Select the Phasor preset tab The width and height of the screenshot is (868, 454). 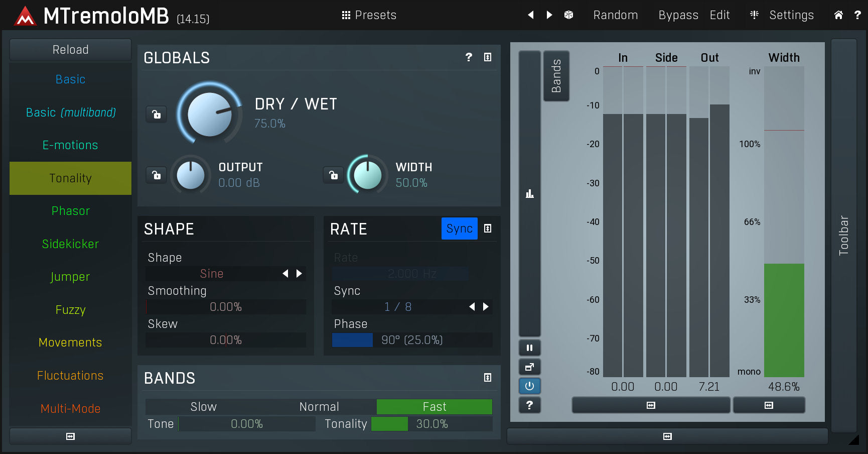[70, 211]
